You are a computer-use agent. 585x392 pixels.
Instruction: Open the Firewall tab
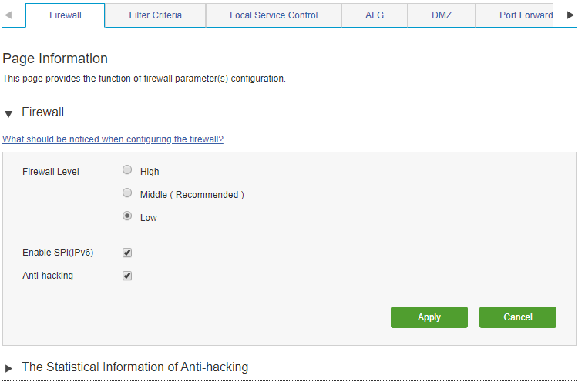pyautogui.click(x=66, y=15)
